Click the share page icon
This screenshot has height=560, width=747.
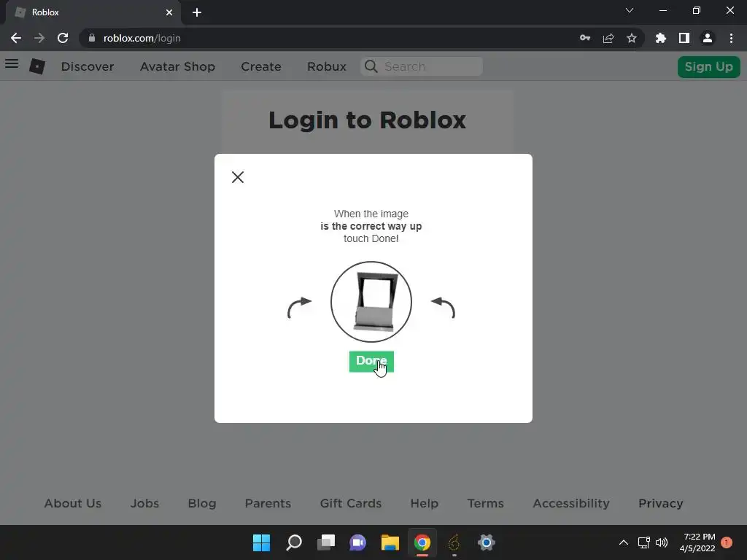click(608, 38)
